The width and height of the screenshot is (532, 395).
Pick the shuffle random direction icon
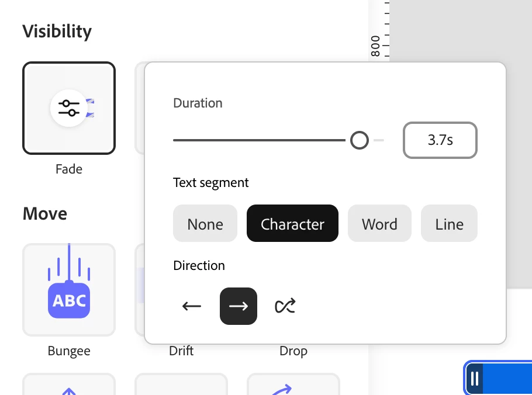(285, 306)
